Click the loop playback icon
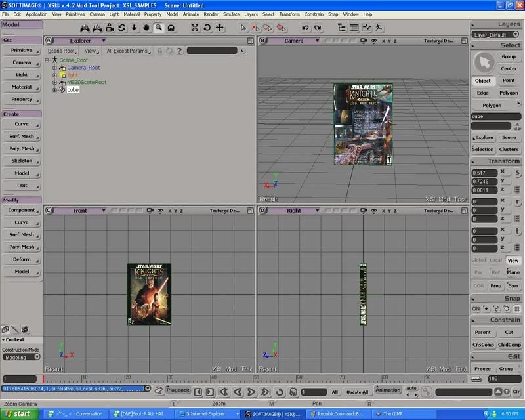The image size is (525, 420). point(280,392)
